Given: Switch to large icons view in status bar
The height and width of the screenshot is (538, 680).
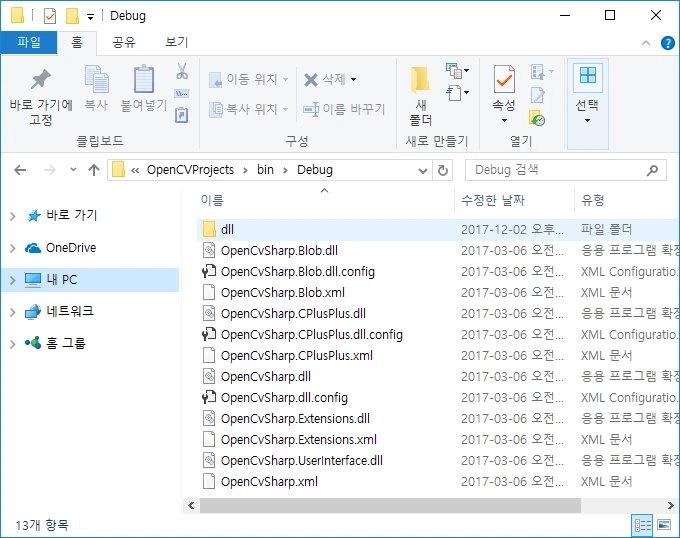Looking at the screenshot, I should click(x=664, y=525).
